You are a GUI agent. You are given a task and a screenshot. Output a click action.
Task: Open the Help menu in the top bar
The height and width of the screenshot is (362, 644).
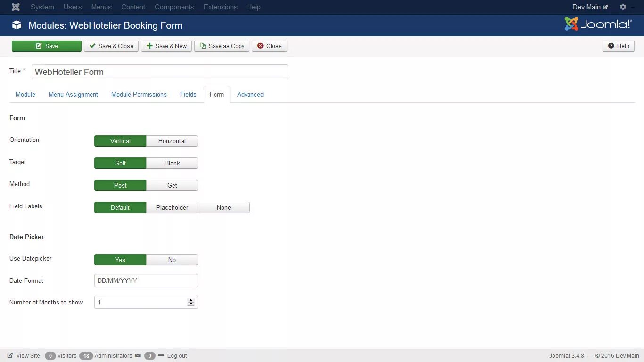click(254, 7)
